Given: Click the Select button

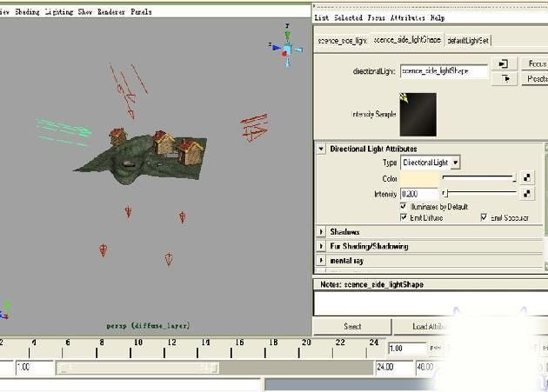Looking at the screenshot, I should [x=351, y=327].
